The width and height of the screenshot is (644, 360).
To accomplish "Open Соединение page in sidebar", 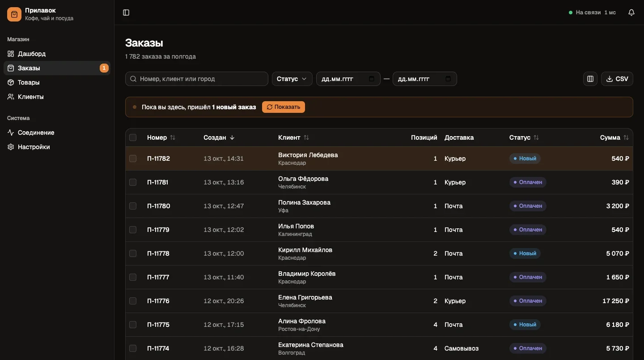I will [57, 133].
